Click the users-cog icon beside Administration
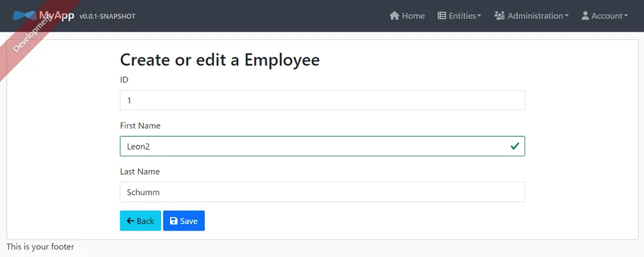644x257 pixels. [x=500, y=15]
